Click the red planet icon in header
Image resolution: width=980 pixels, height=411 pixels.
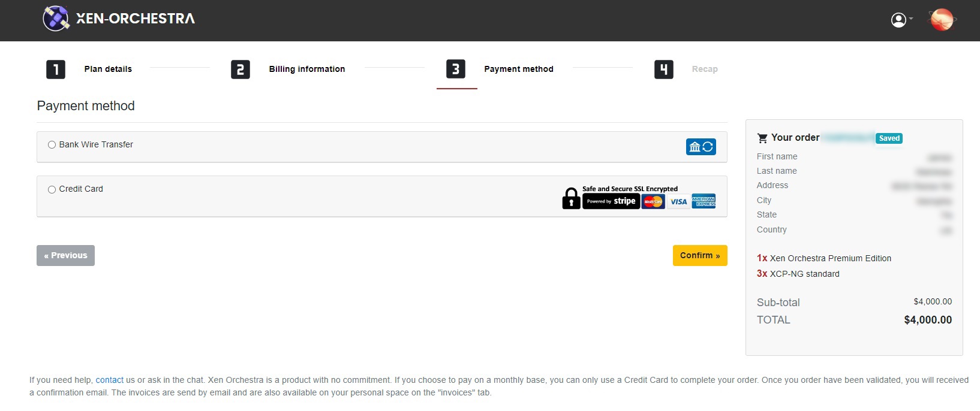(x=942, y=20)
